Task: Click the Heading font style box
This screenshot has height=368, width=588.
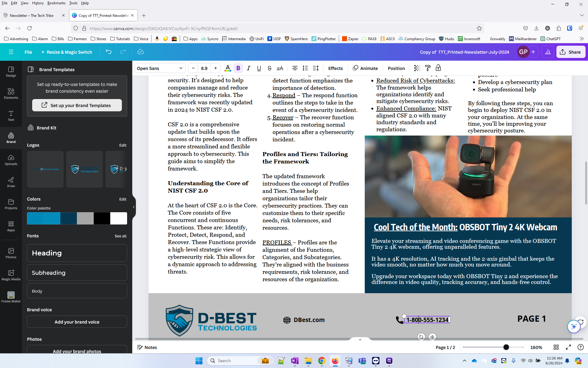Action: pos(77,253)
